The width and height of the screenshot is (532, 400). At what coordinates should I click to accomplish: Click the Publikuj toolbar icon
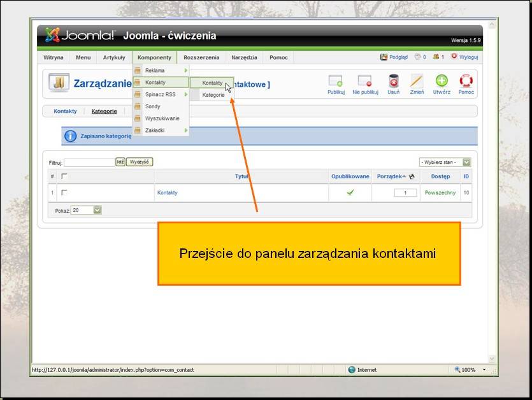335,81
